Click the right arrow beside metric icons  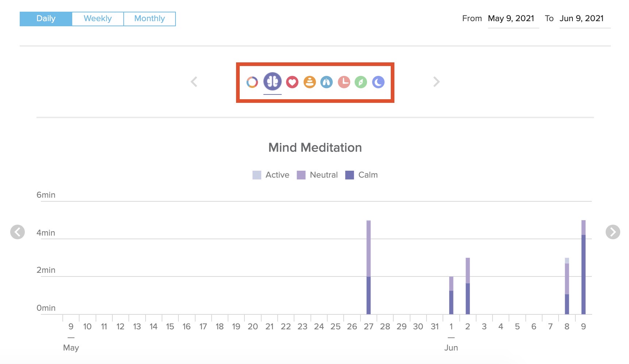point(436,82)
